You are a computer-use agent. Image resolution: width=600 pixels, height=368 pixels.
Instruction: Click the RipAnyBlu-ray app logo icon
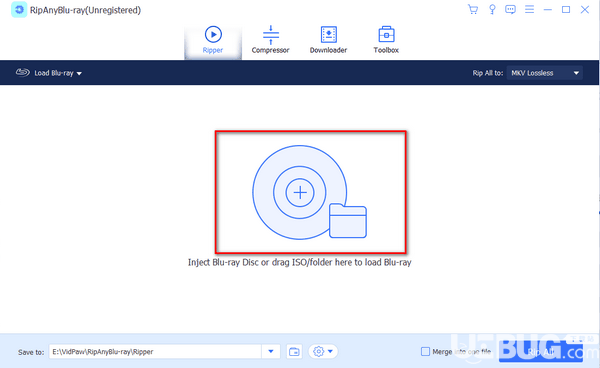(x=19, y=10)
